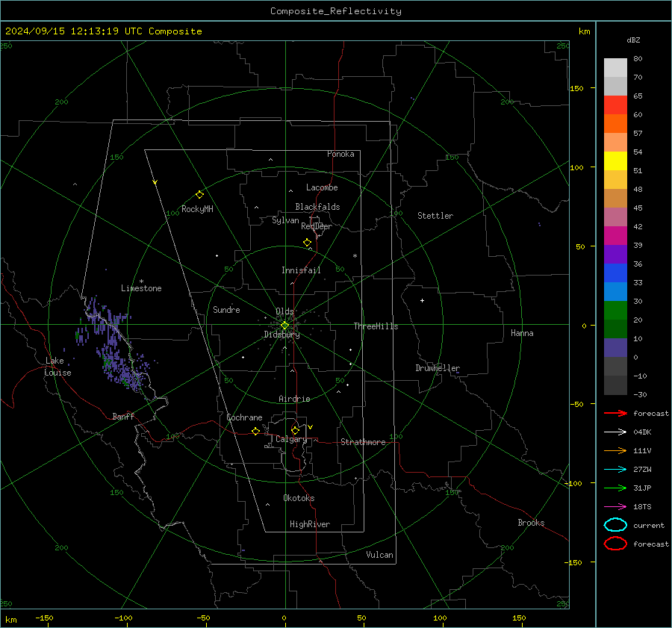The height and width of the screenshot is (628, 672).
Task: Click the Brooks town label
Action: (x=531, y=523)
